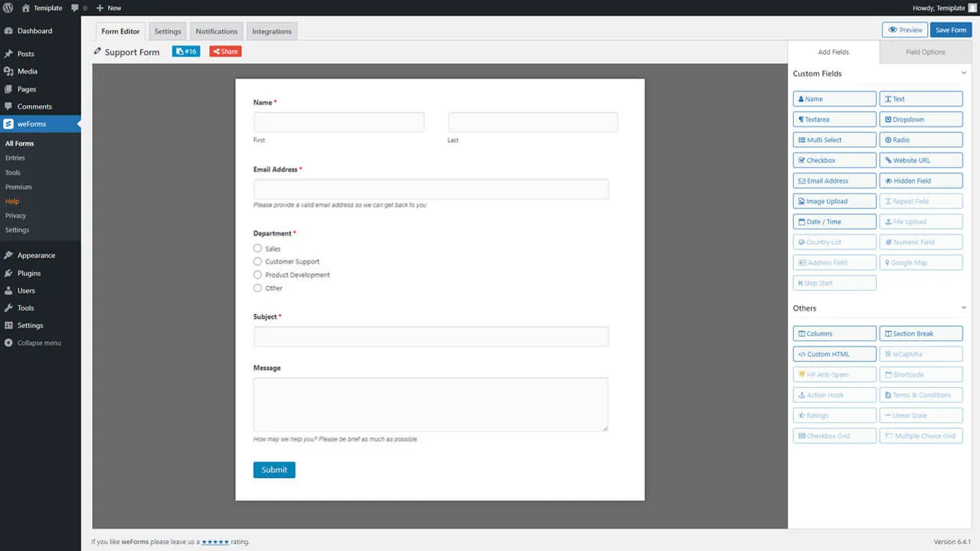Add a Section Break
980x551 pixels.
pyautogui.click(x=921, y=334)
